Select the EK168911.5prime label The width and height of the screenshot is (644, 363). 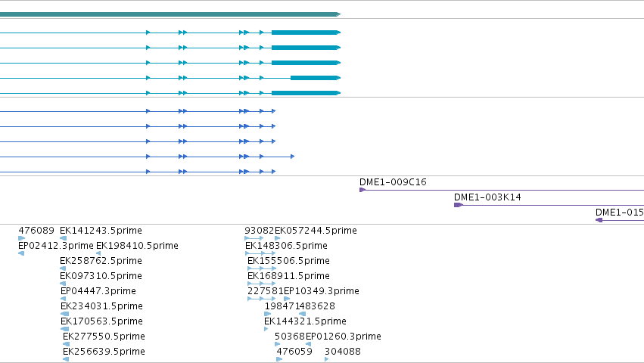(x=288, y=276)
